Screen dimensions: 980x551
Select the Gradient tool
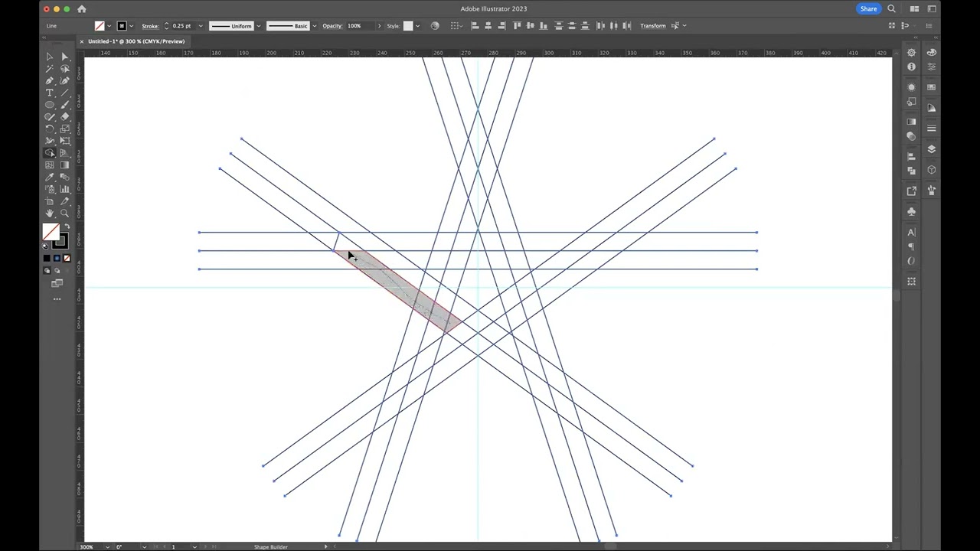64,165
